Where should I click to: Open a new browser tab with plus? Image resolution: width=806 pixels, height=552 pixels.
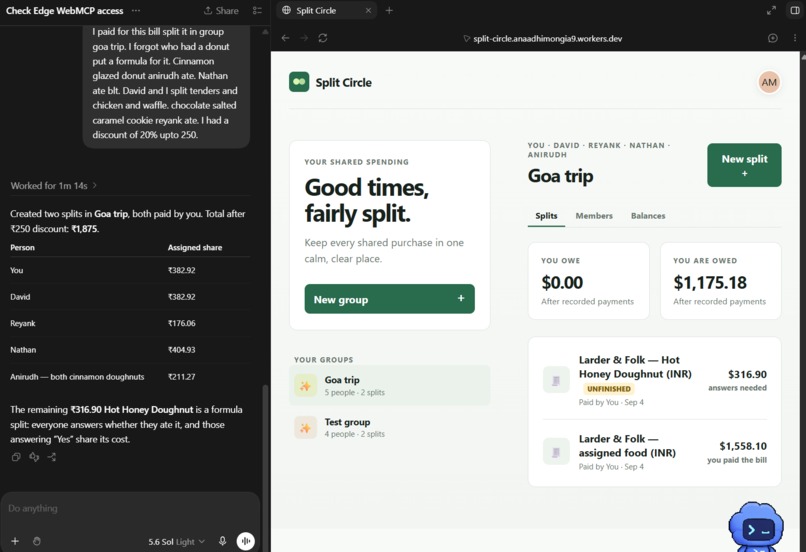pyautogui.click(x=389, y=10)
